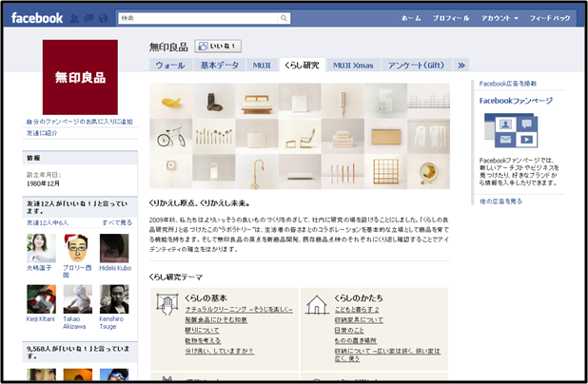Click the bicycle product image

(171, 136)
